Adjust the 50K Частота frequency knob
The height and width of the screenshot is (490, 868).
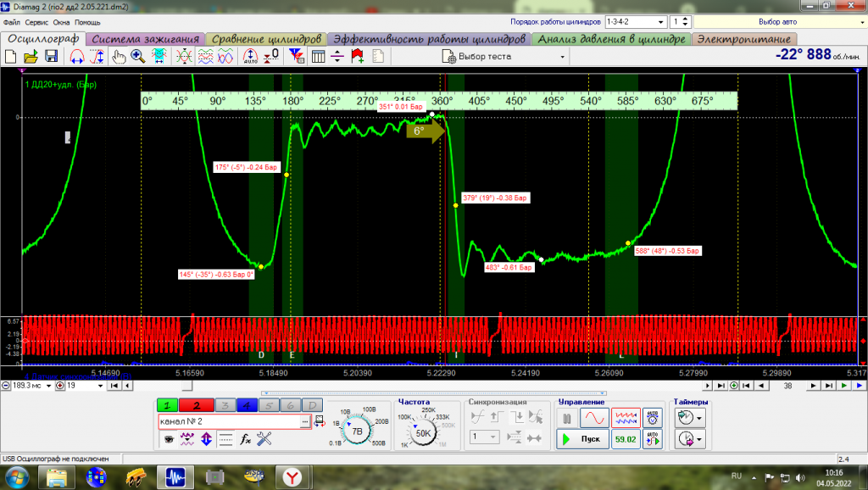click(x=422, y=433)
